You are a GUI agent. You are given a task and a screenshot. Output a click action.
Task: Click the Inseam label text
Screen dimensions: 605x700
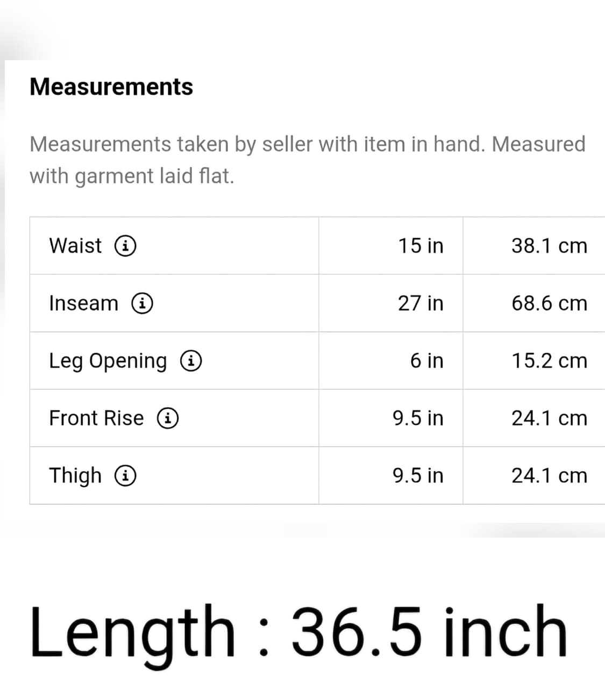[83, 303]
